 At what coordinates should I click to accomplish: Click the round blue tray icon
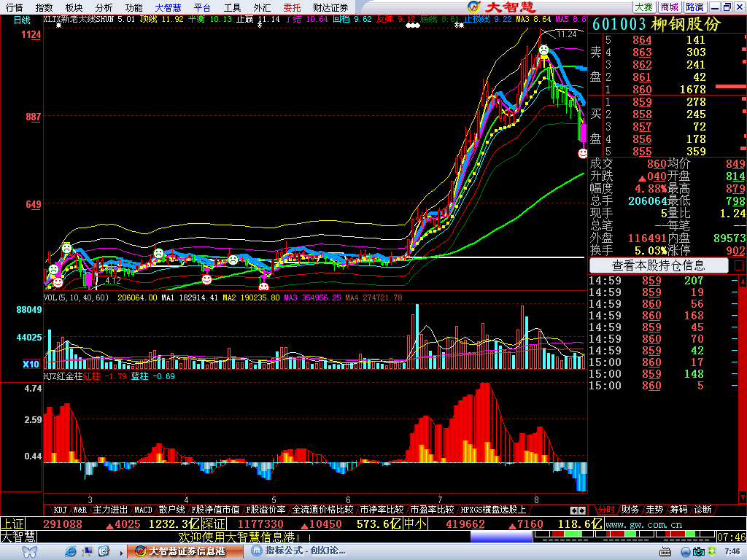coord(686,553)
